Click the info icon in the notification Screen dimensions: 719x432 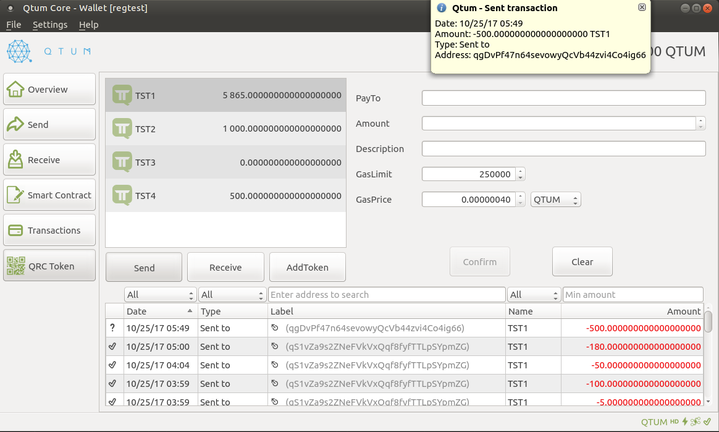tap(442, 8)
